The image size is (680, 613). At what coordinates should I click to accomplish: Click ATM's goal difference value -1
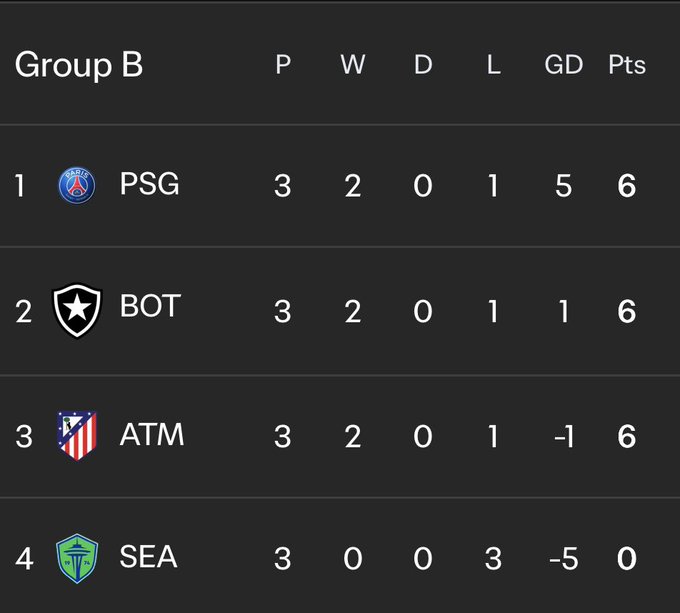564,436
